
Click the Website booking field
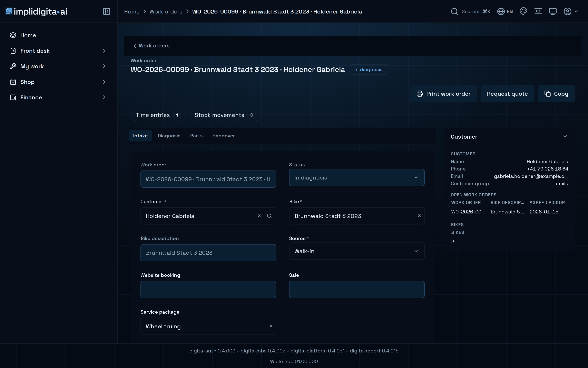coord(208,289)
